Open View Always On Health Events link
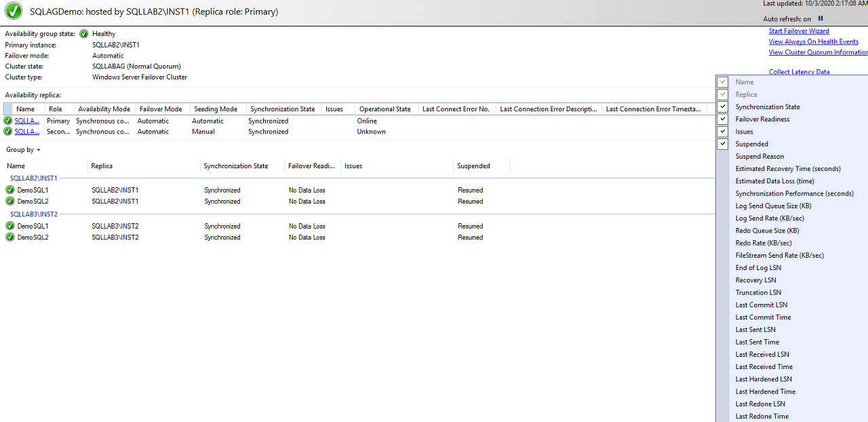This screenshot has height=422, width=868. click(x=814, y=41)
